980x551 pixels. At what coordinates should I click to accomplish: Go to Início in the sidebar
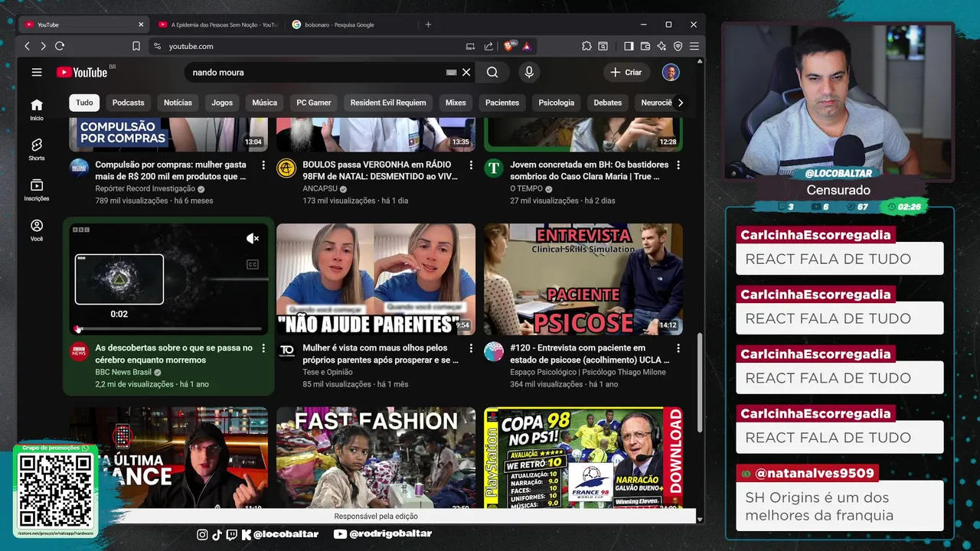point(37,109)
